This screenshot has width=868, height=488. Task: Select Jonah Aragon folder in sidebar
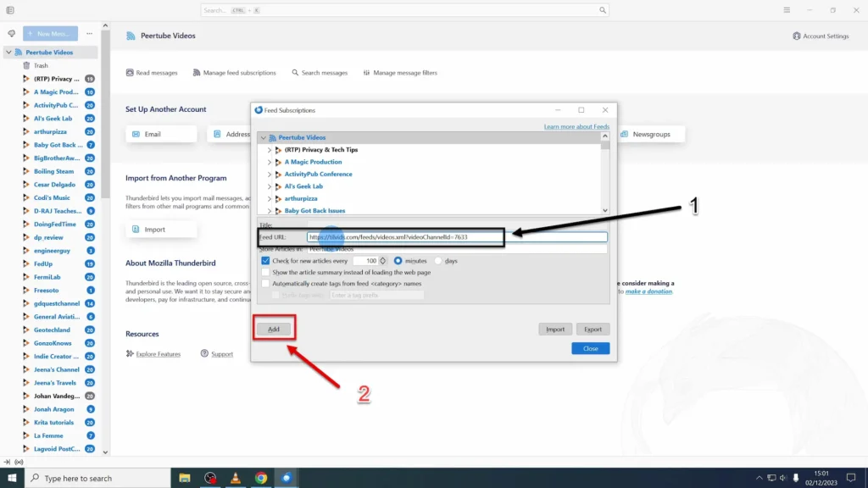[x=53, y=409]
